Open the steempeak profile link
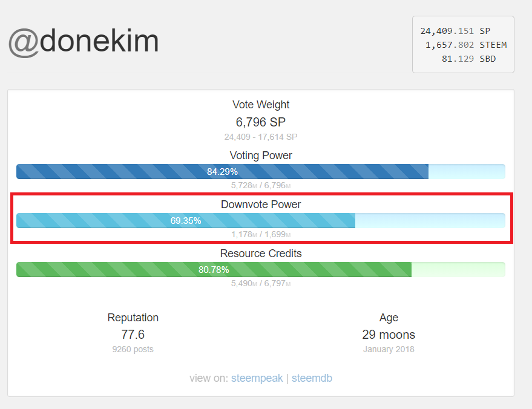The height and width of the screenshot is (409, 532). 257,378
